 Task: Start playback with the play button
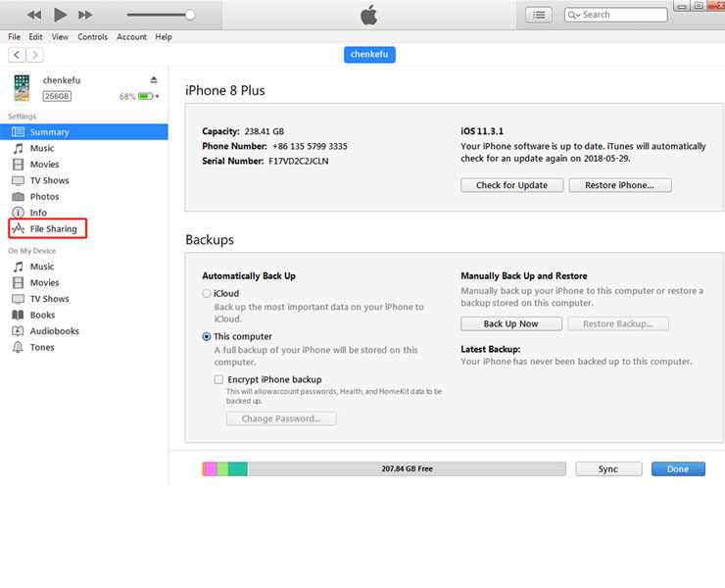pos(60,15)
